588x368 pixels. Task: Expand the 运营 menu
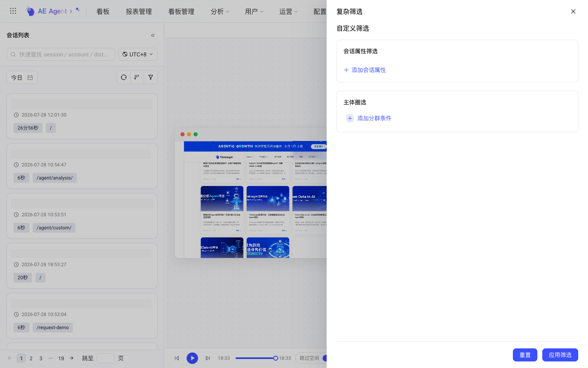pos(288,11)
